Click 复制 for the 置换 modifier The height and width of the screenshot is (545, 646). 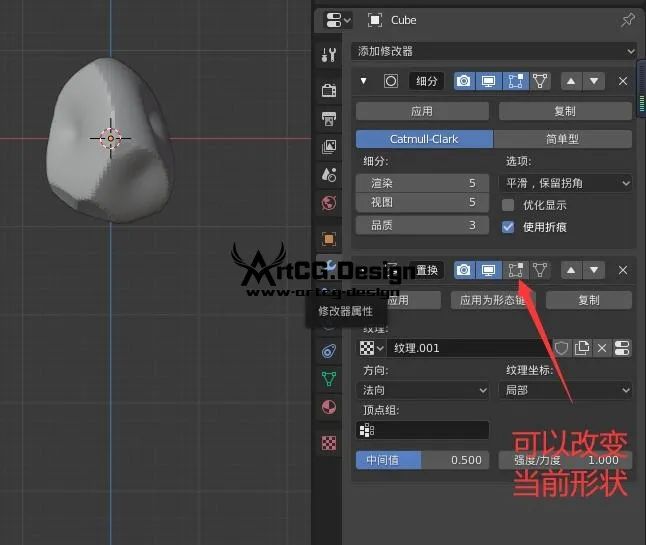589,300
